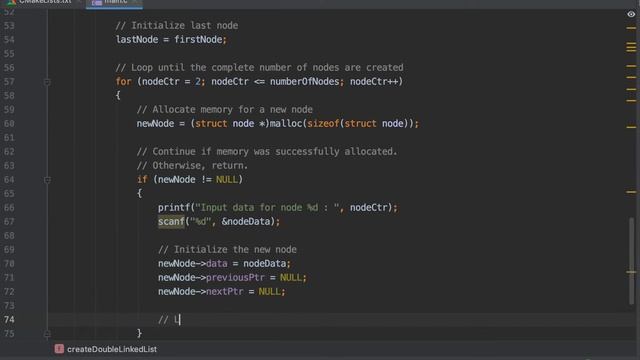640x360 pixels.
Task: Click gutter at line number 60
Action: point(9,124)
